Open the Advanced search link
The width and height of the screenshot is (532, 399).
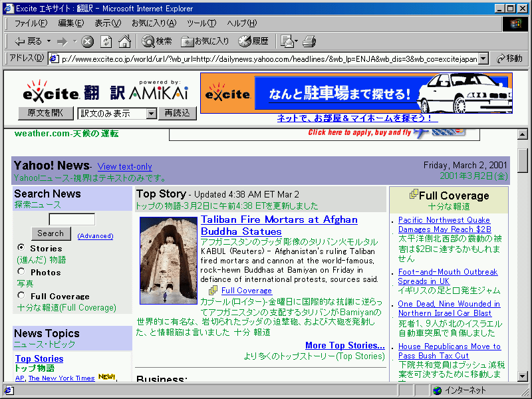tap(95, 236)
